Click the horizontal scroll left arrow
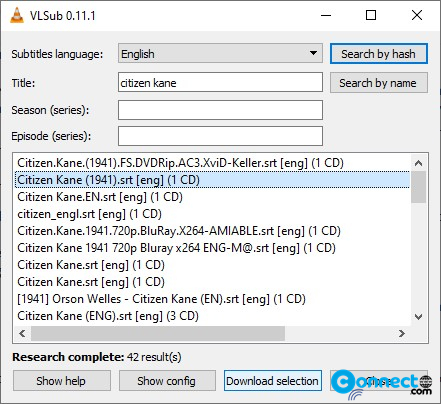 (x=22, y=333)
